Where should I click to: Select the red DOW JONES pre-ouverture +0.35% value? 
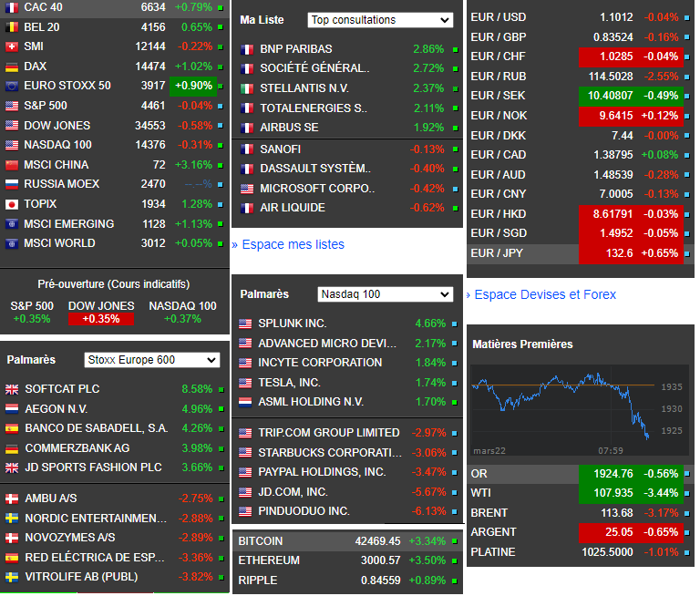[101, 319]
